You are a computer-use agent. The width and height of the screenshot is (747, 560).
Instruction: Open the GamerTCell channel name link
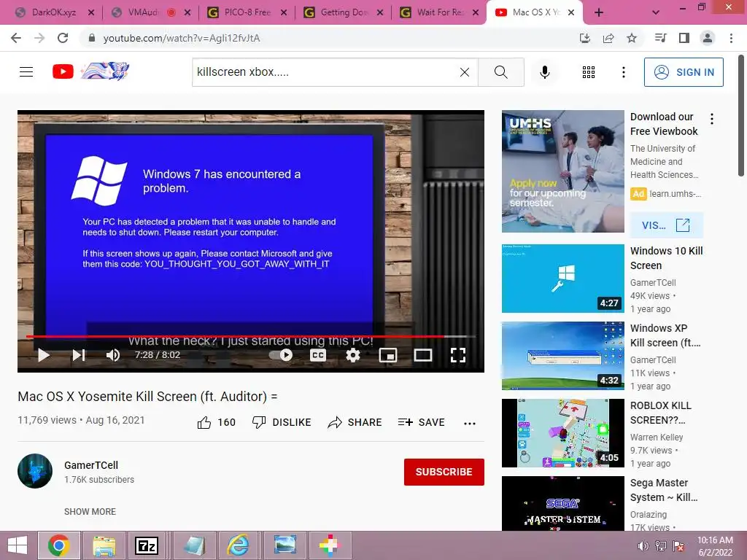coord(91,465)
